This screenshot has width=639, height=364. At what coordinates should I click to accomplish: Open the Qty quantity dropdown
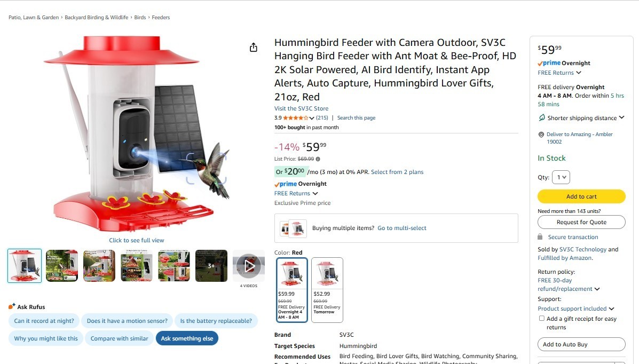tap(561, 177)
